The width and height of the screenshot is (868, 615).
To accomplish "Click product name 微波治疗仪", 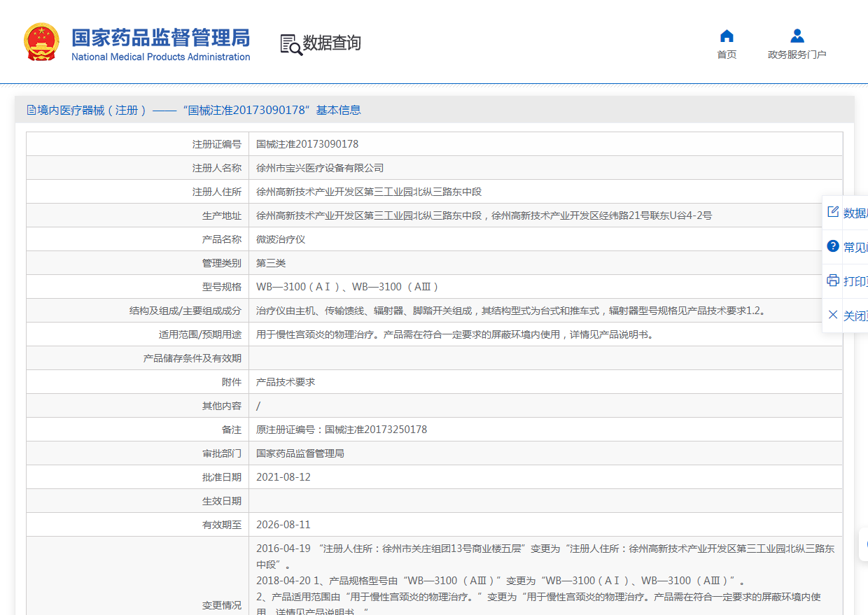I will tap(281, 239).
